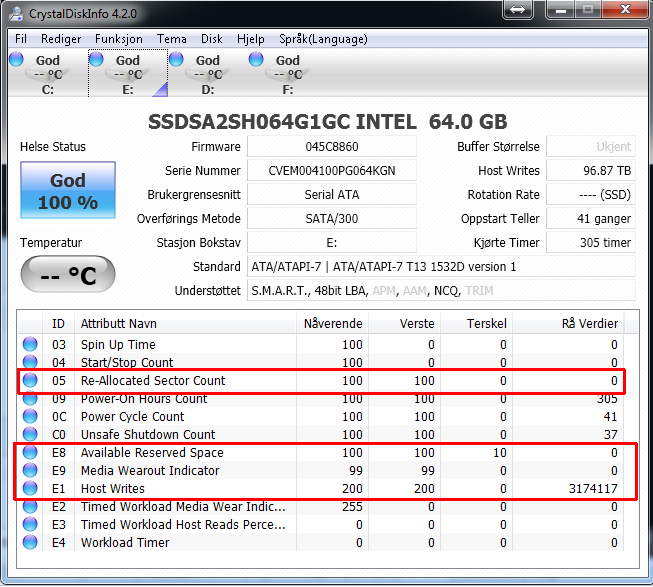The image size is (653, 587).
Task: Click the Host Writes value 96.87 TB
Action: pyautogui.click(x=591, y=171)
